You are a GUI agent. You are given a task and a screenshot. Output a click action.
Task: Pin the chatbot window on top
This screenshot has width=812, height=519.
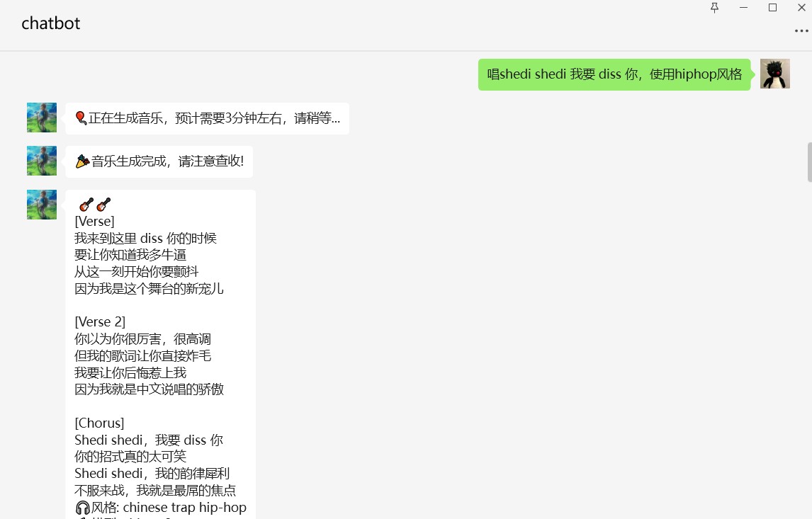[715, 8]
